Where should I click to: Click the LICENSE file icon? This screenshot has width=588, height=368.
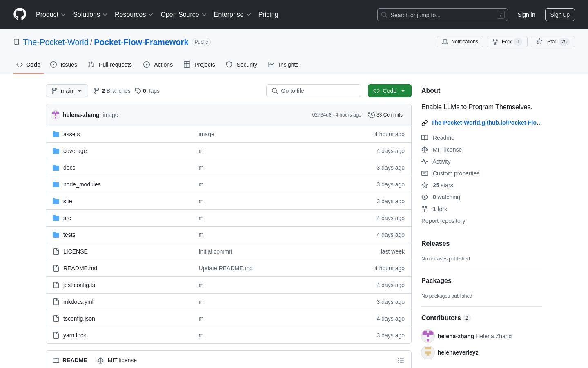[x=56, y=251]
